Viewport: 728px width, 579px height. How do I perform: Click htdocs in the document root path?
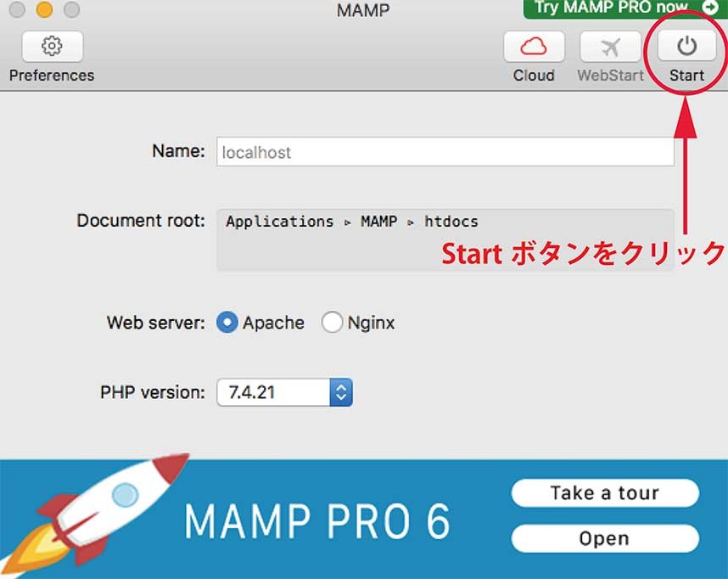pos(451,222)
